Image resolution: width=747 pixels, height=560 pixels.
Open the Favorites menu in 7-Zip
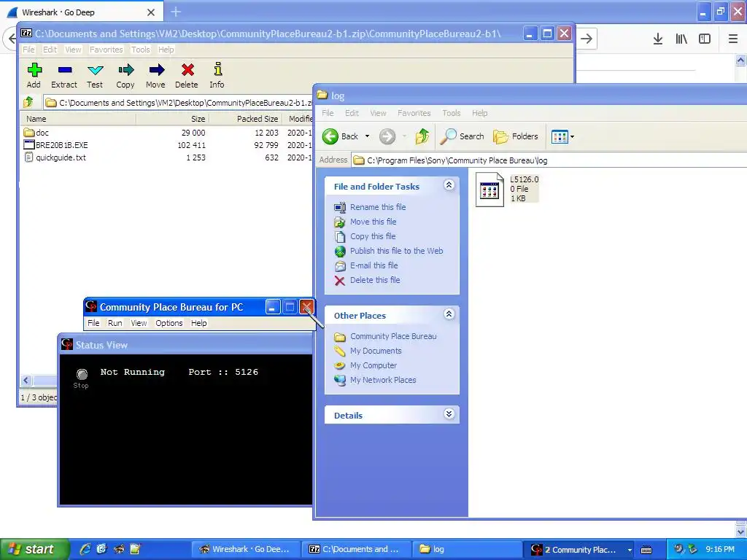(107, 50)
